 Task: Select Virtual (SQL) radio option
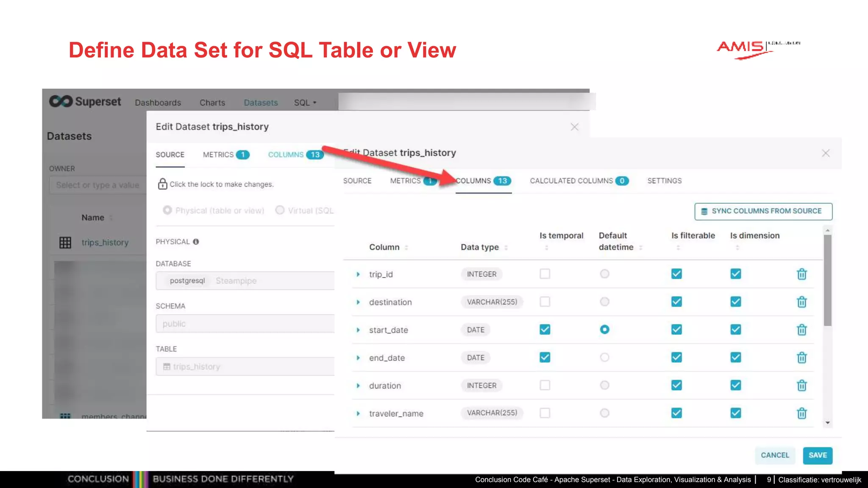pyautogui.click(x=280, y=210)
